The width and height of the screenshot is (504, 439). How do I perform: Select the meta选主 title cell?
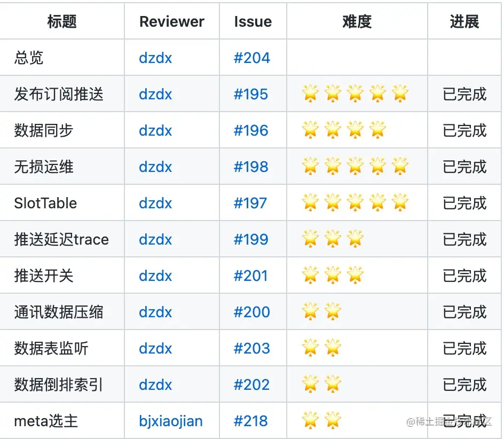(62, 421)
